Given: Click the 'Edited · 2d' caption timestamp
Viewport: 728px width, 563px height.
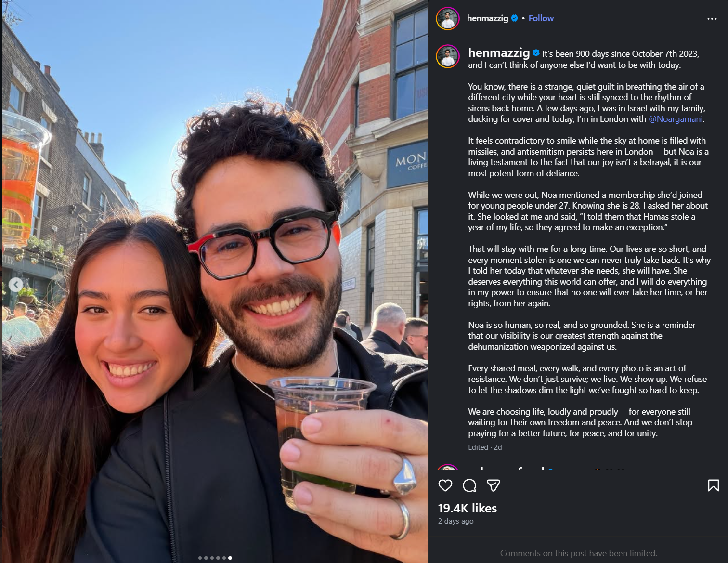Looking at the screenshot, I should tap(485, 447).
